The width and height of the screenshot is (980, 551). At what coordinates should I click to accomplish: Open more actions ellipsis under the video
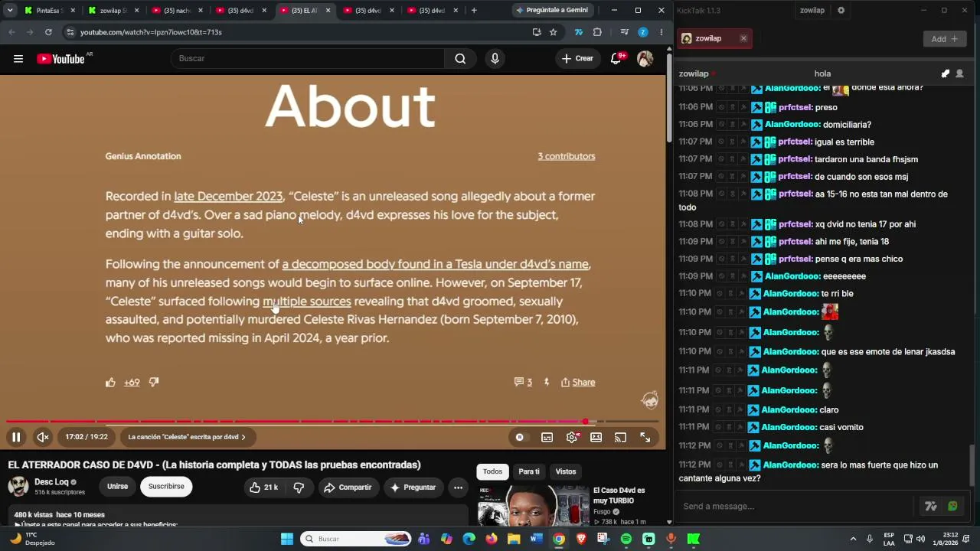[458, 487]
